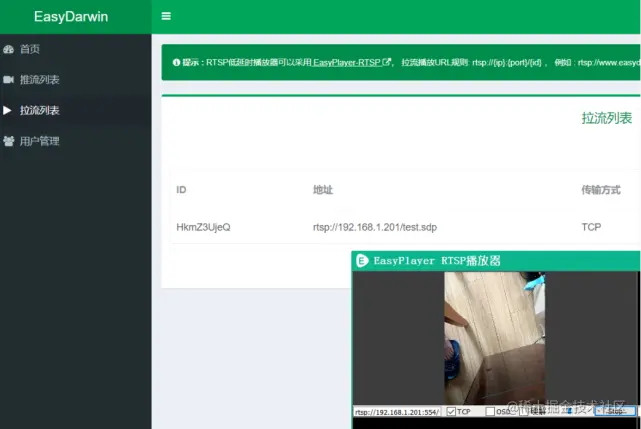Open the 首页 dashboard icon
This screenshot has height=429, width=641.
click(9, 49)
